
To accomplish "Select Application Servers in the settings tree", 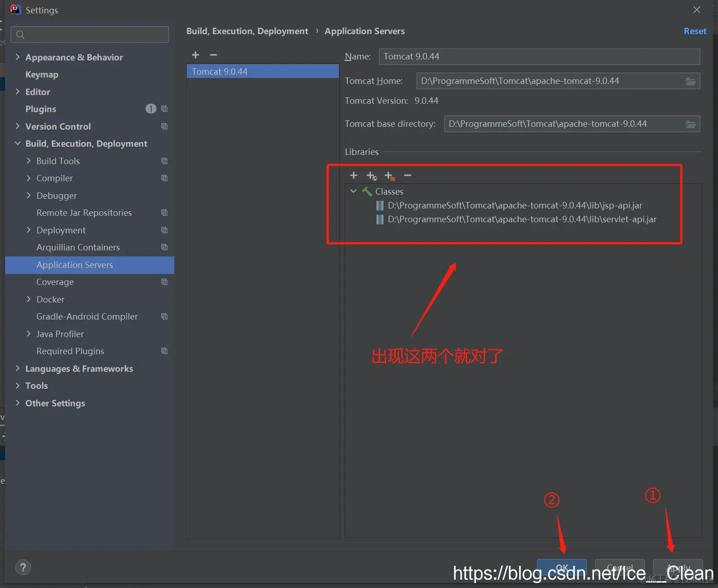I will coord(89,265).
